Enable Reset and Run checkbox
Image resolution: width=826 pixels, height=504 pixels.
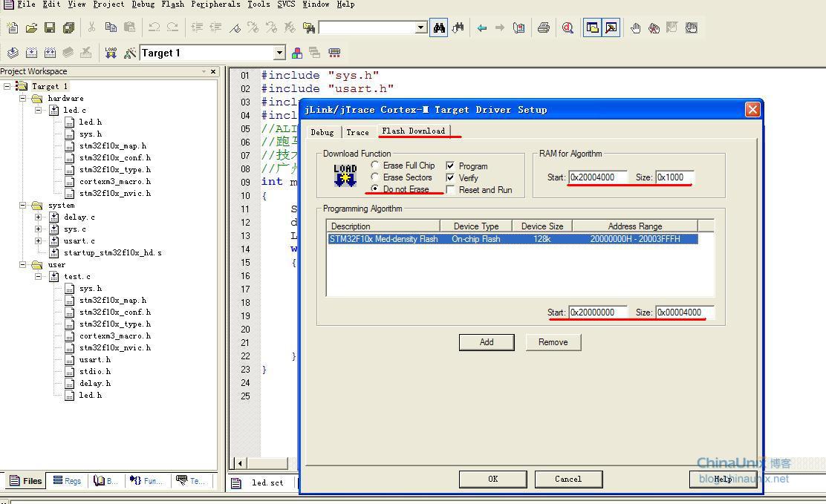click(450, 189)
